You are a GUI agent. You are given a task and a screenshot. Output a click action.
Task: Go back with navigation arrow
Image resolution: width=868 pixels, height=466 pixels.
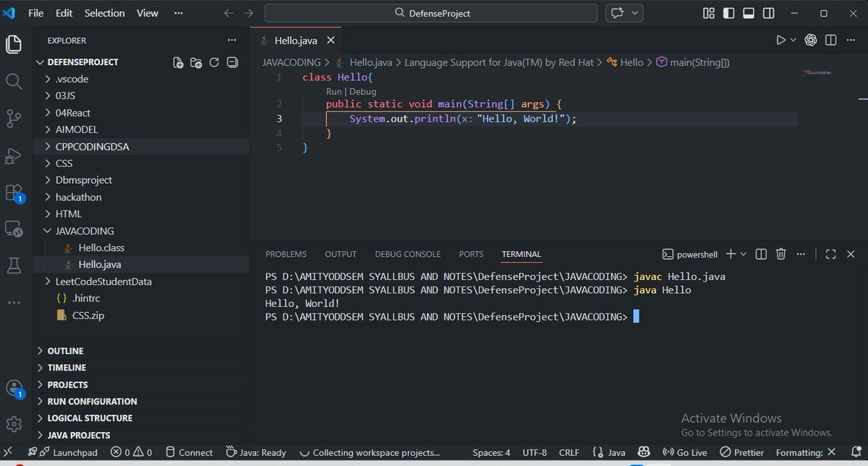tap(229, 13)
